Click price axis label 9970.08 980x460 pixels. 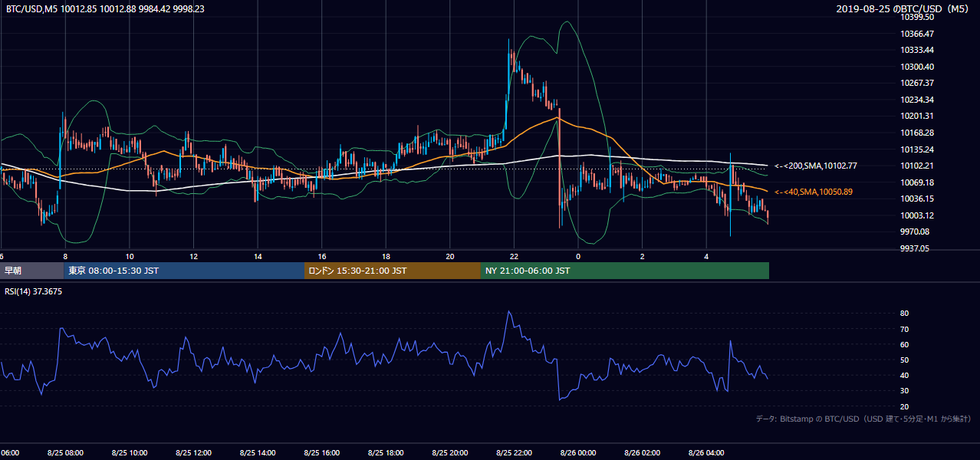(914, 232)
